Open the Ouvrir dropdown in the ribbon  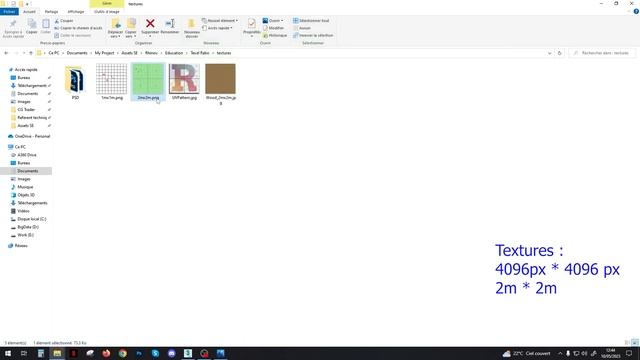pyautogui.click(x=273, y=21)
